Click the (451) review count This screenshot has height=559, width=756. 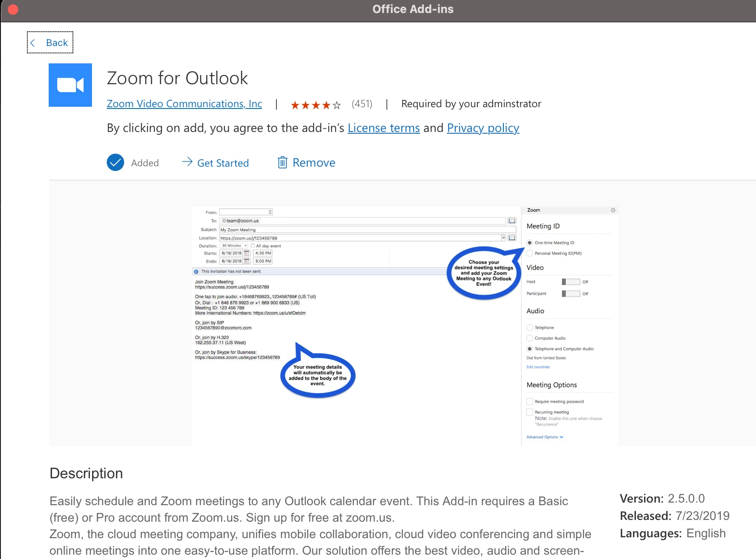tap(362, 104)
